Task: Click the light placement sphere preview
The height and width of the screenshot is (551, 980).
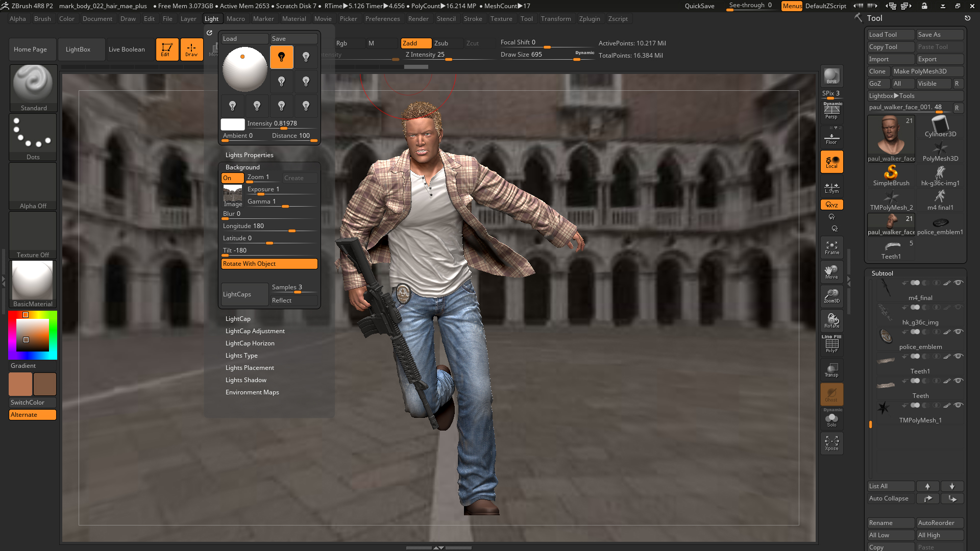Action: pos(245,69)
